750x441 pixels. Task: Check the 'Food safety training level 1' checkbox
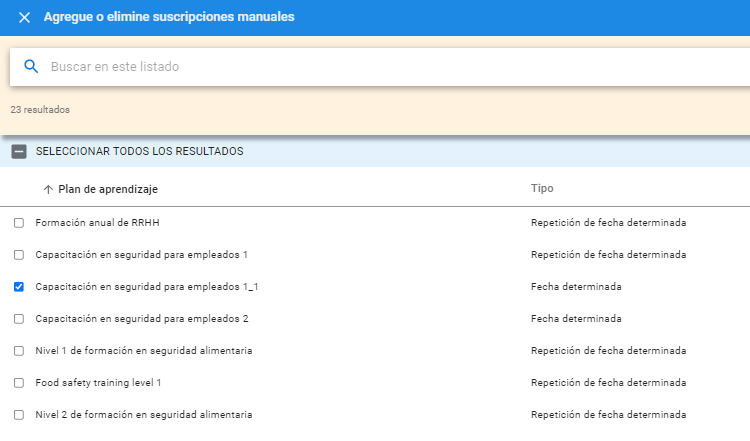pyautogui.click(x=19, y=383)
